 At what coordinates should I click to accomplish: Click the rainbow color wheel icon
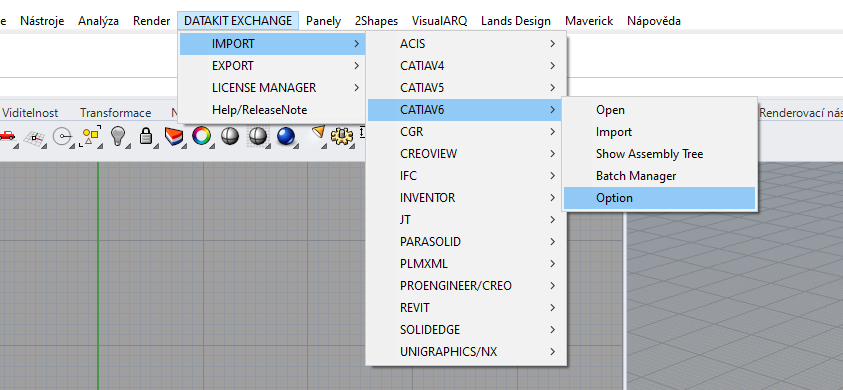click(x=201, y=136)
